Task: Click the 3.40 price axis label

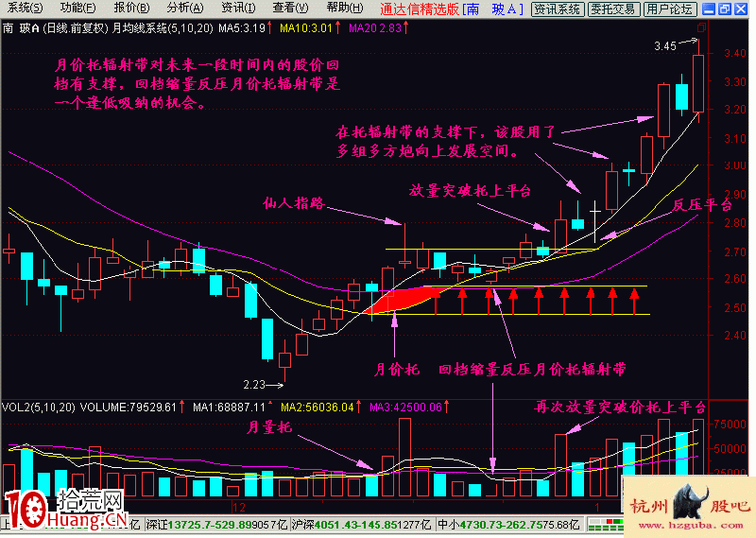Action: [x=735, y=53]
